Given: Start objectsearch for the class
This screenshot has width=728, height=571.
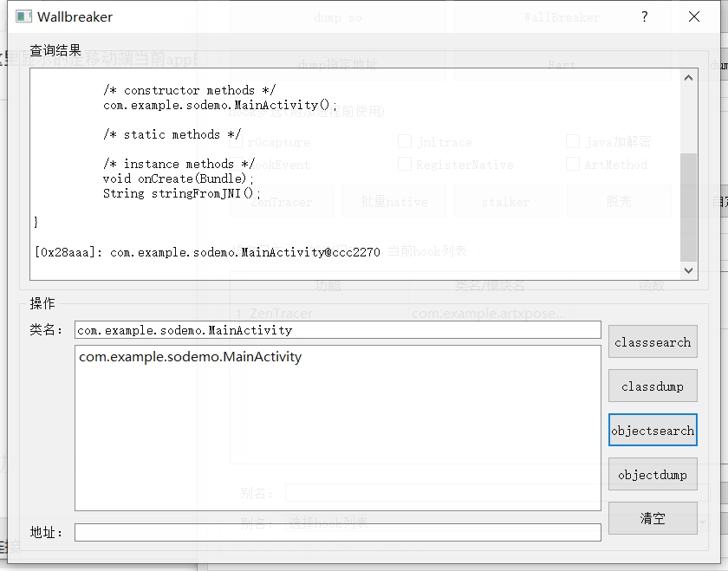Looking at the screenshot, I should pyautogui.click(x=653, y=430).
